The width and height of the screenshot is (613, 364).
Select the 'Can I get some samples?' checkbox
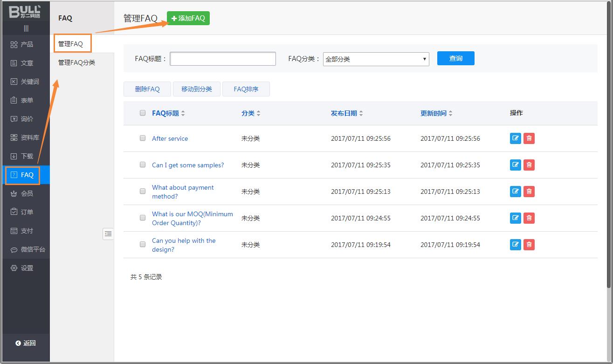point(143,165)
